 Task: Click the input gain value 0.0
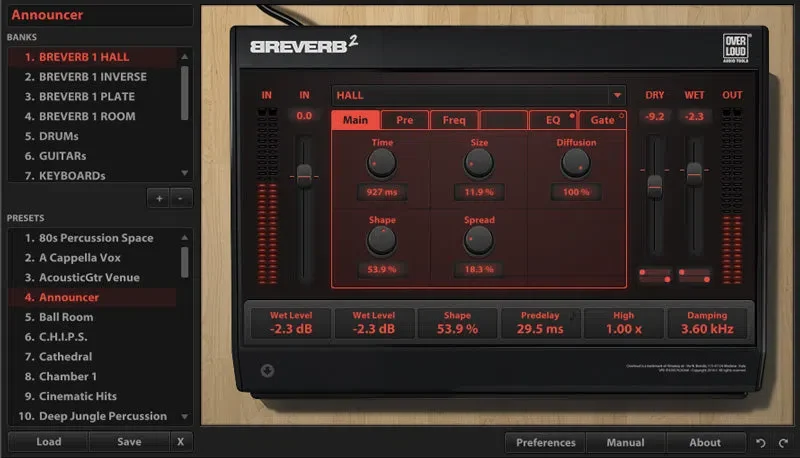304,116
